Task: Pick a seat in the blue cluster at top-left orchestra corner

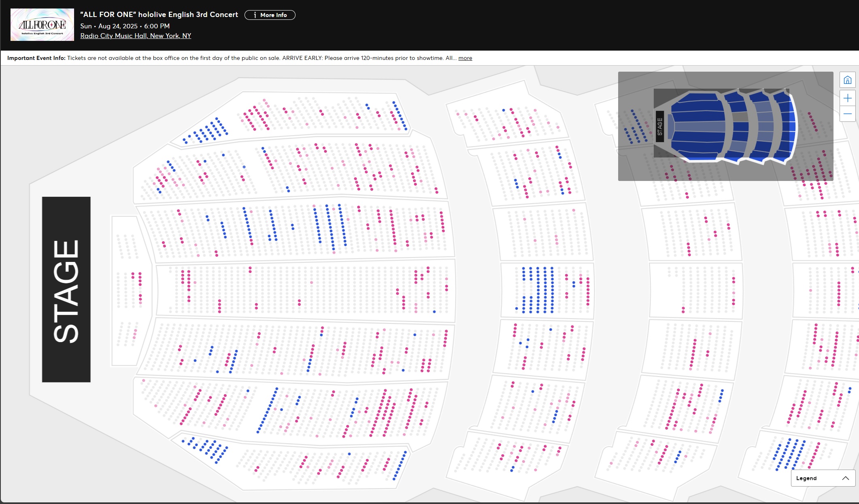Action: click(209, 130)
